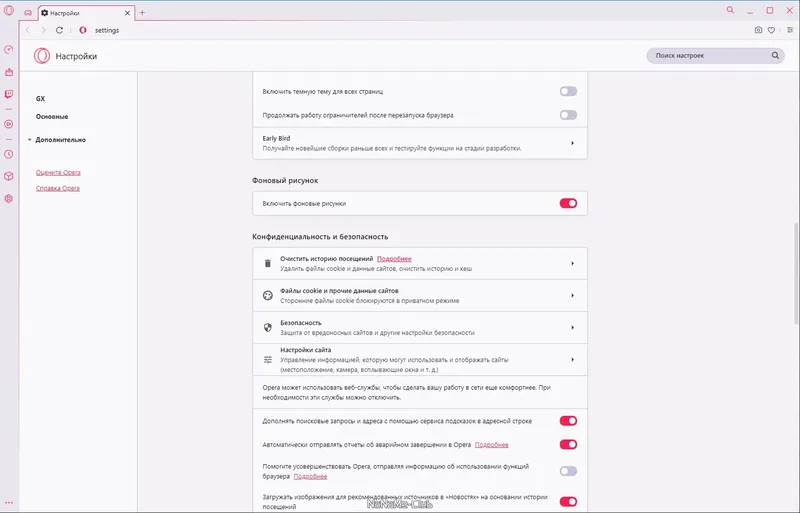The width and height of the screenshot is (800, 513).
Task: Reload the settings page
Action: [x=59, y=30]
